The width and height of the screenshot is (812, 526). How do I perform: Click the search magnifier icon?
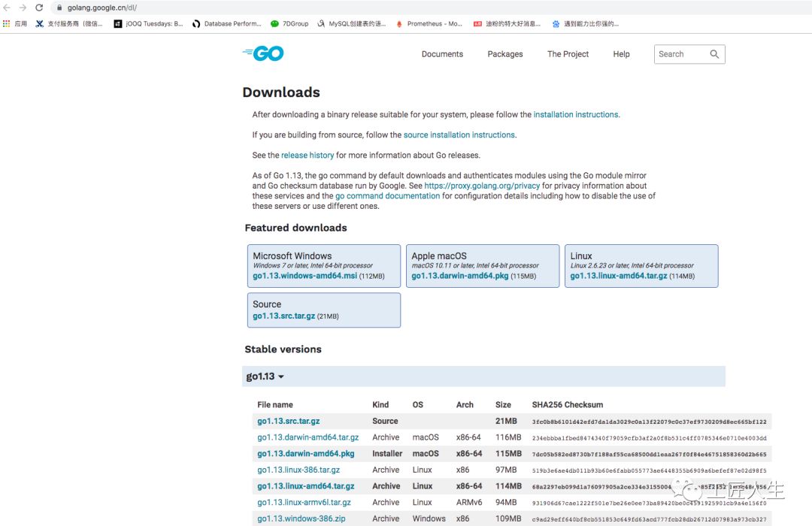click(x=714, y=54)
